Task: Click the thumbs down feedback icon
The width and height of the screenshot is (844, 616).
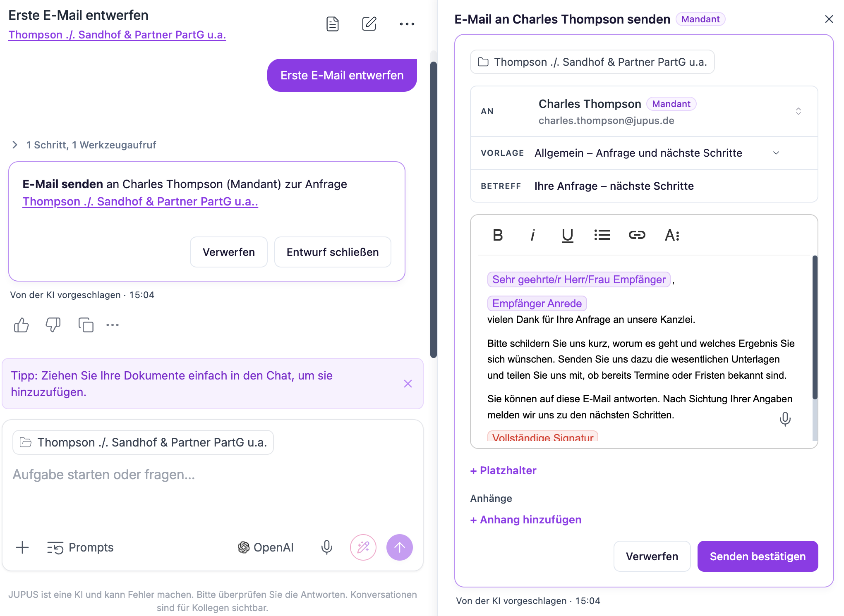Action: (53, 325)
